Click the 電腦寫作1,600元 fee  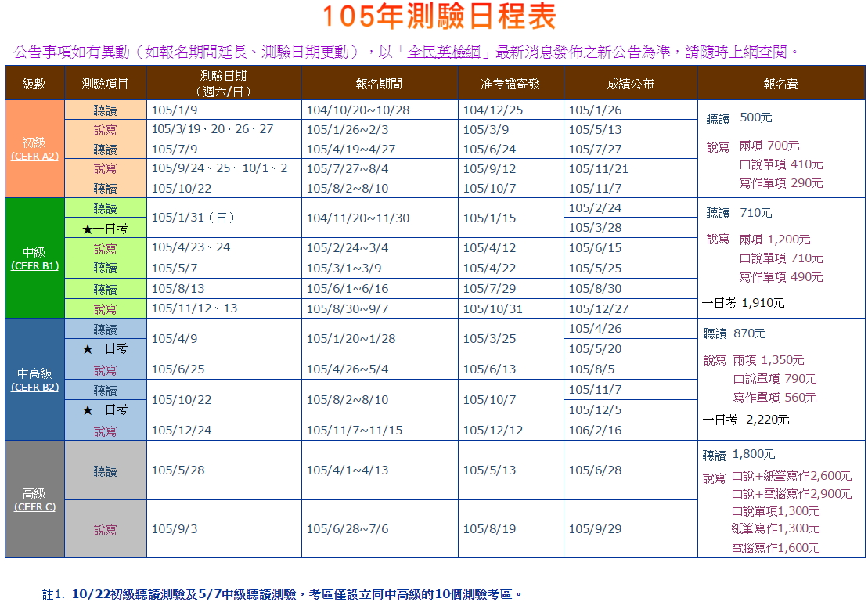pyautogui.click(x=776, y=548)
